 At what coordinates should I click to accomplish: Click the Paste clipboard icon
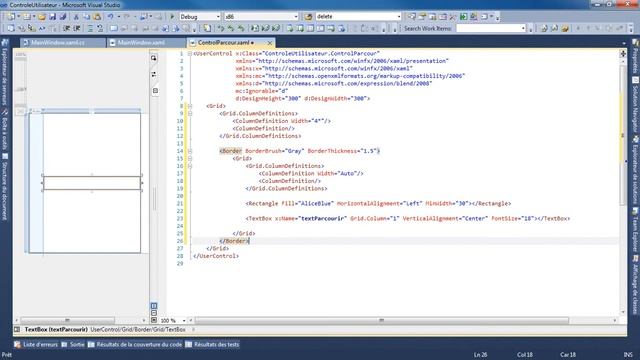97,17
